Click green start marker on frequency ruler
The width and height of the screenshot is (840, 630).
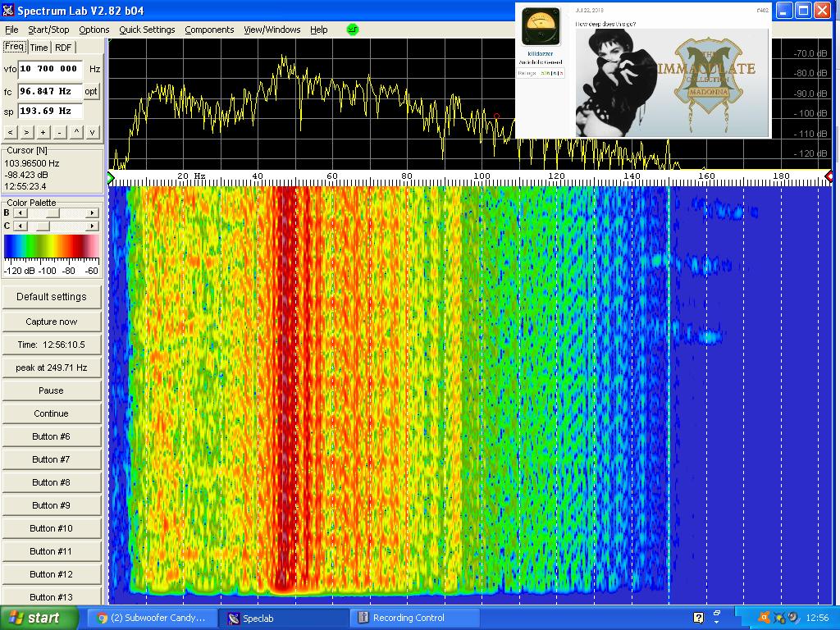(112, 177)
